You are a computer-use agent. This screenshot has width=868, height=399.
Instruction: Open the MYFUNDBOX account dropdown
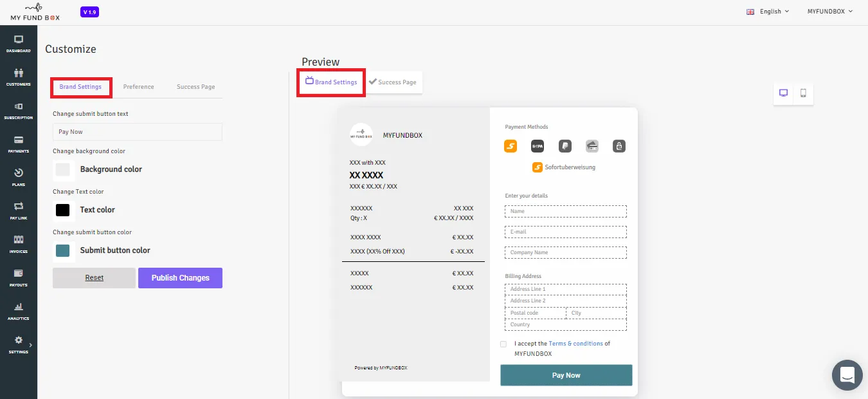tap(830, 12)
